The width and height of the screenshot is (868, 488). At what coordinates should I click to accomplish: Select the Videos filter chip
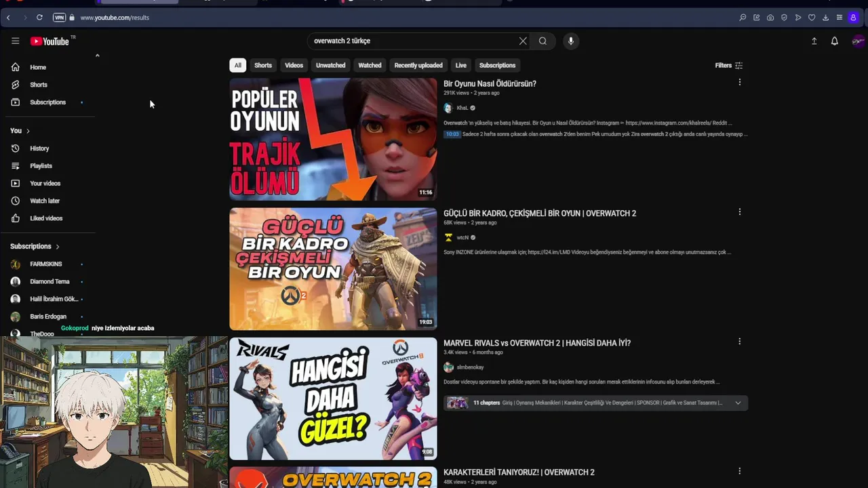coord(294,66)
